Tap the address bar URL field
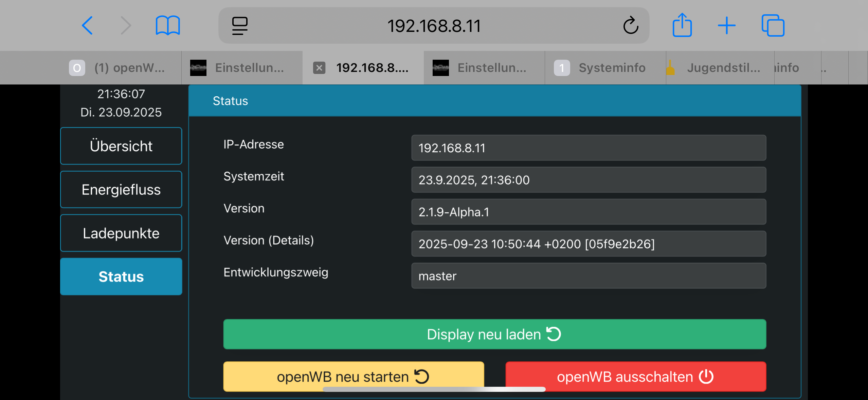Viewport: 868px width, 400px height. point(434,26)
